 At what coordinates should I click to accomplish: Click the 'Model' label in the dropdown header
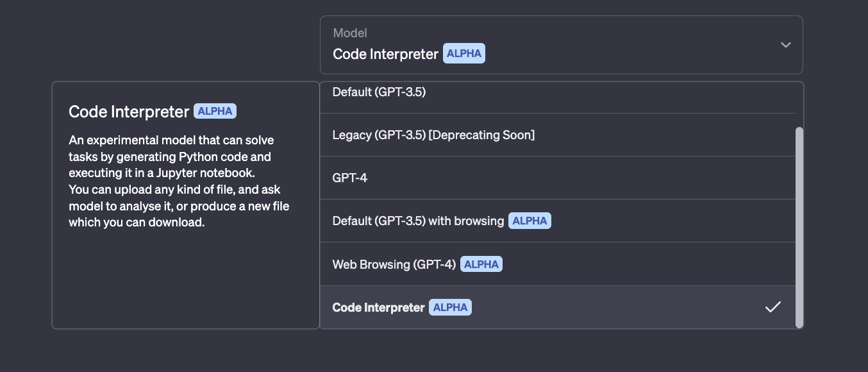(x=350, y=33)
